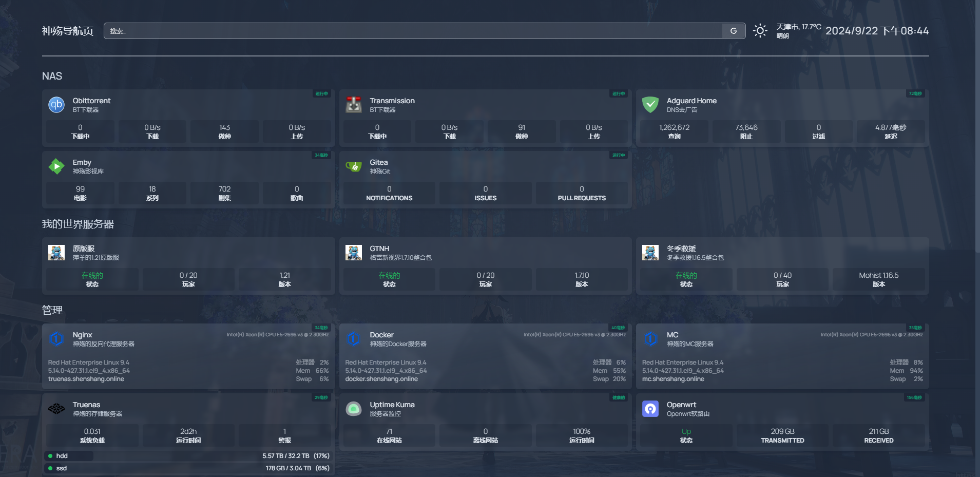980x477 pixels.
Task: Click the Transmission 做种 count 91
Action: pyautogui.click(x=522, y=131)
